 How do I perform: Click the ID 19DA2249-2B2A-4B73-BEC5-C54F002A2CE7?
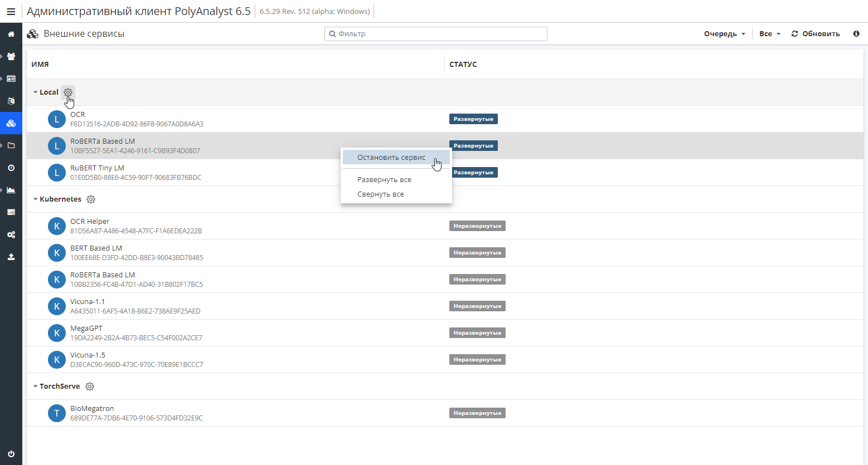[x=136, y=338]
